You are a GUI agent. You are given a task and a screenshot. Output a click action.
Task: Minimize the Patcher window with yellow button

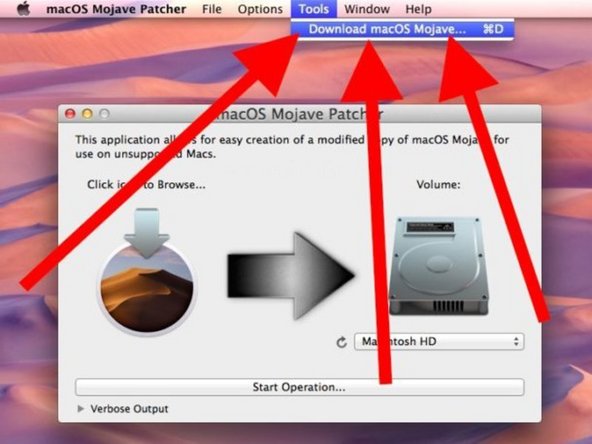(x=87, y=113)
